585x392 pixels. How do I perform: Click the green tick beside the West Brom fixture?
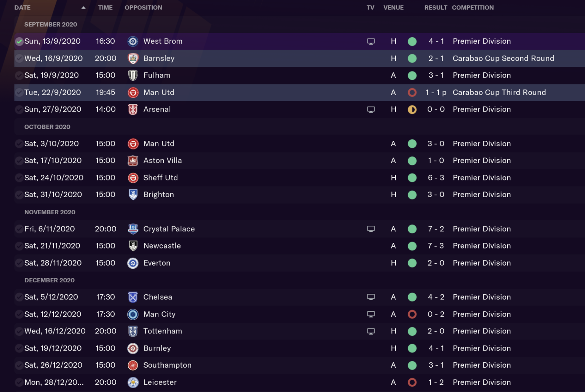(19, 41)
